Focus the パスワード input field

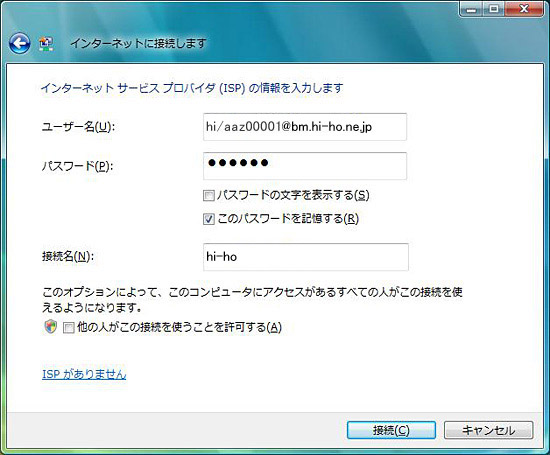coord(305,166)
